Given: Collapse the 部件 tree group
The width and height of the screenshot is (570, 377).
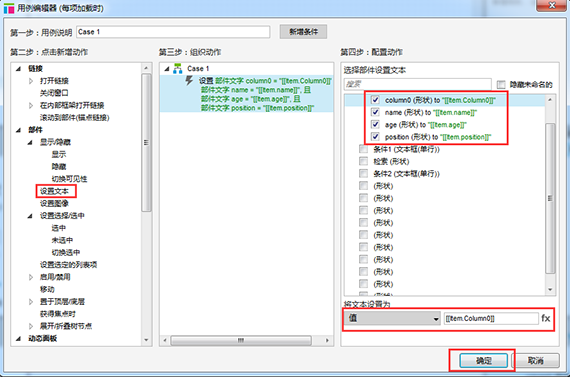Looking at the screenshot, I should tap(18, 130).
